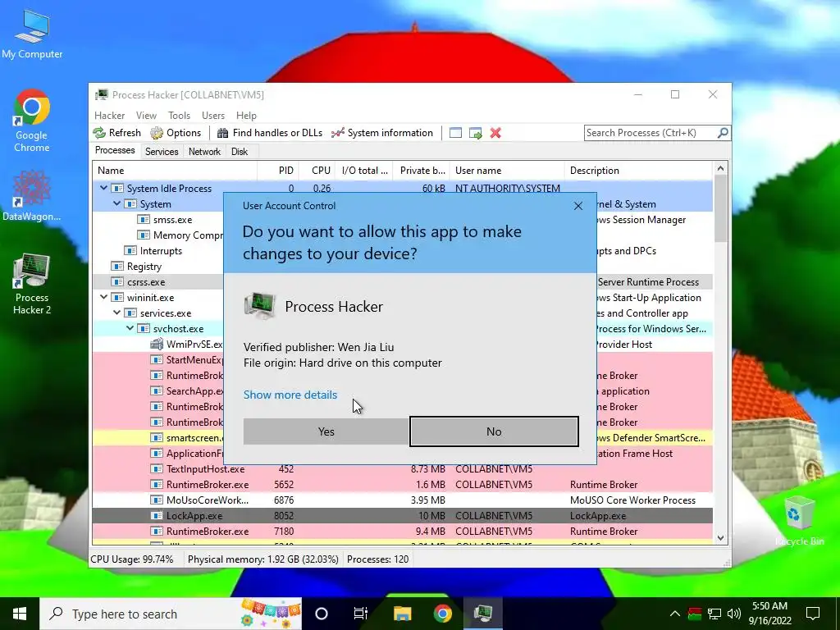Switch to the Disk tab

click(x=240, y=152)
